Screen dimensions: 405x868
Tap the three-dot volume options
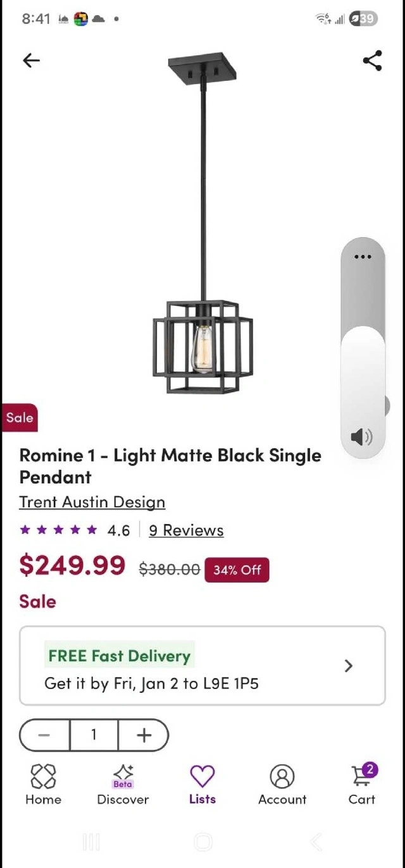363,257
